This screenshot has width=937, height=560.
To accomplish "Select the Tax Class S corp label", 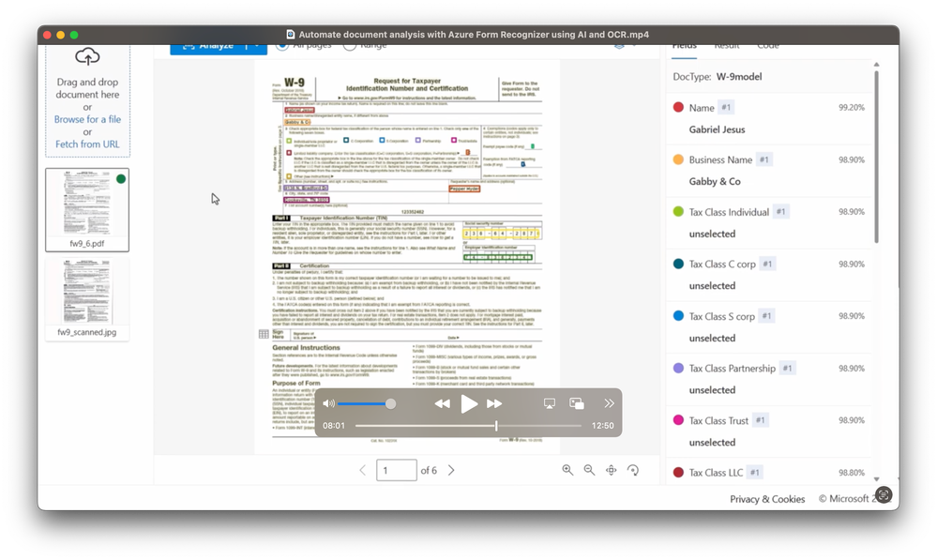I will click(722, 316).
